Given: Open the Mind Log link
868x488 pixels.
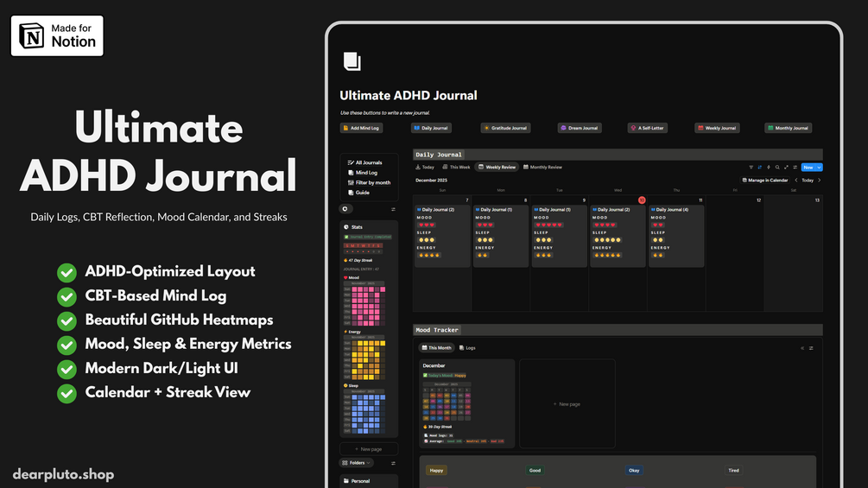Looking at the screenshot, I should [363, 173].
